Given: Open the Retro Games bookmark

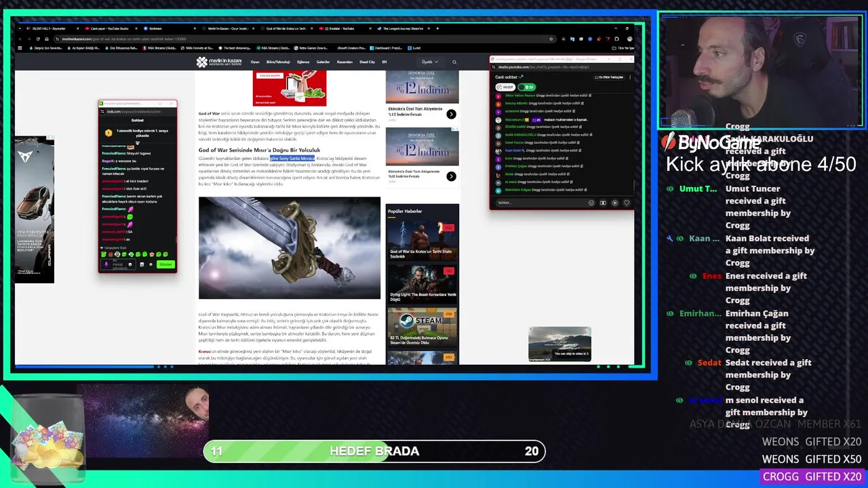Looking at the screenshot, I should click(x=311, y=48).
